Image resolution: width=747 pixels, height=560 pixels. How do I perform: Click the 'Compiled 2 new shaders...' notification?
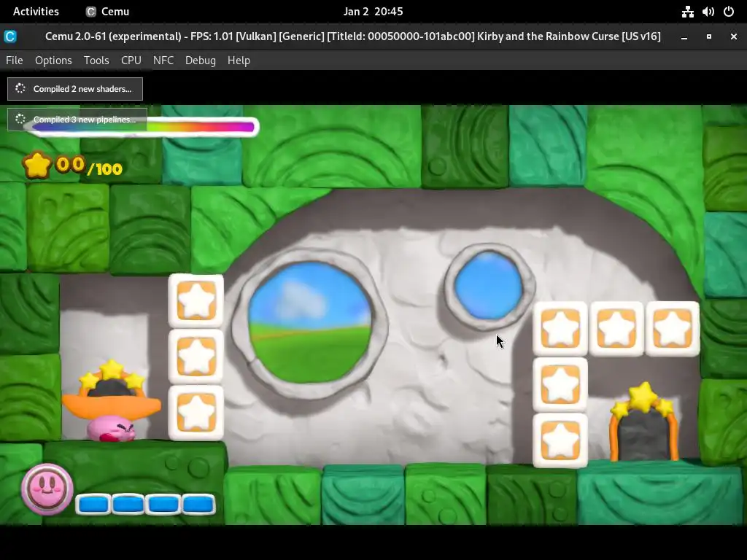[75, 89]
